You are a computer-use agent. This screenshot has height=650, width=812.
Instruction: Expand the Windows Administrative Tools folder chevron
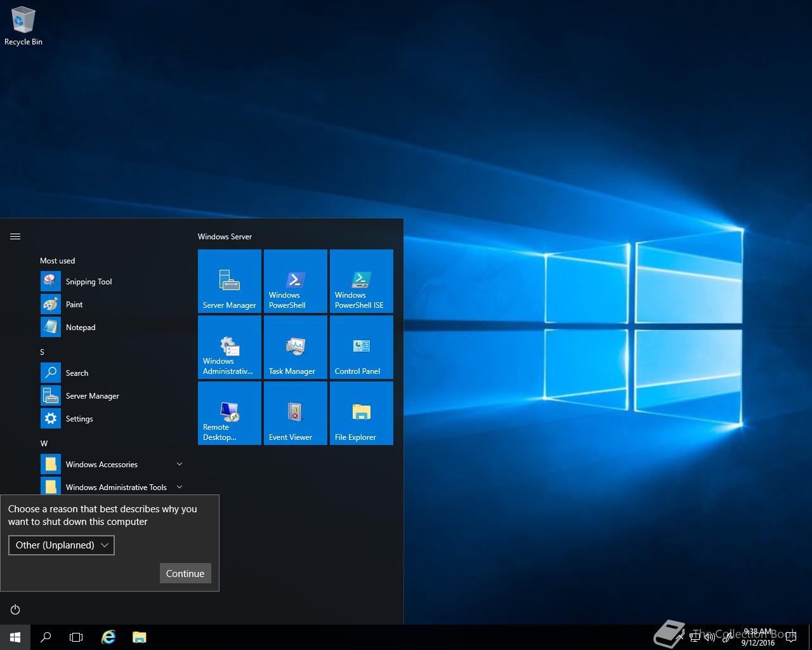[179, 487]
